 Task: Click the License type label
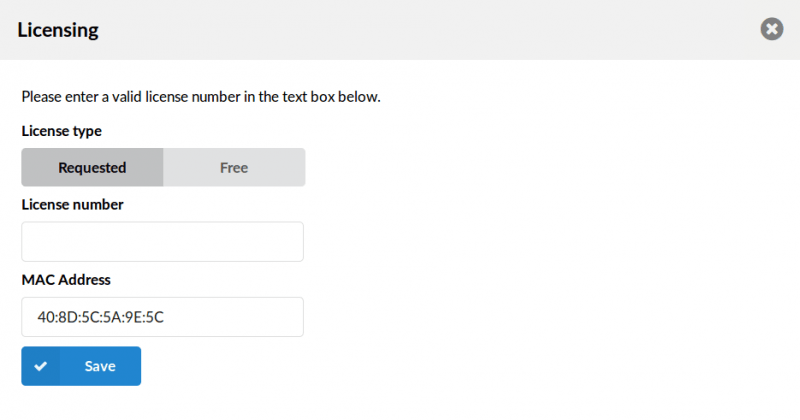(62, 131)
